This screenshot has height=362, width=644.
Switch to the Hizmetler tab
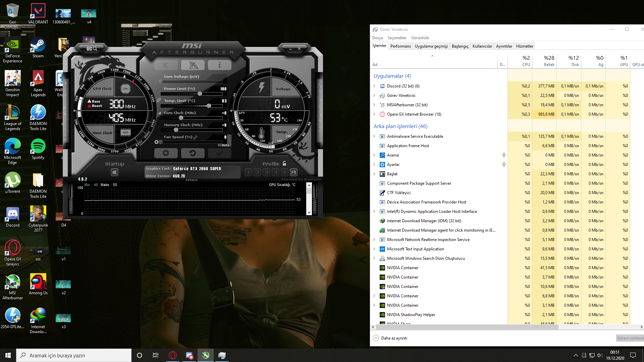point(524,46)
